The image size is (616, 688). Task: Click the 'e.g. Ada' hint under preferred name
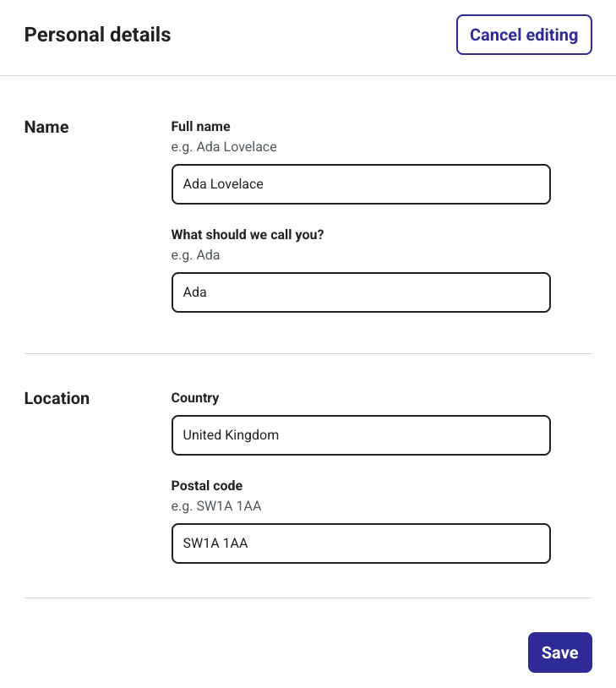195,255
